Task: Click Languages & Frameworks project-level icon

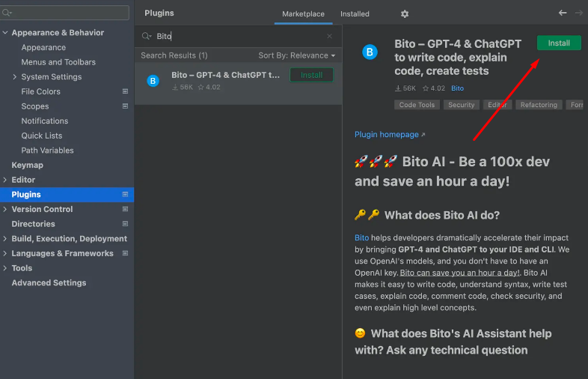Action: [x=125, y=253]
